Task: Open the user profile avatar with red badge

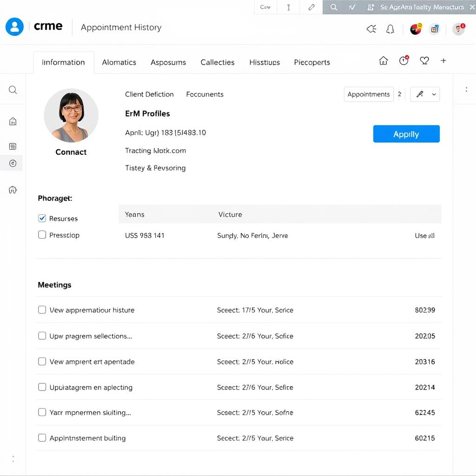Action: point(458,29)
